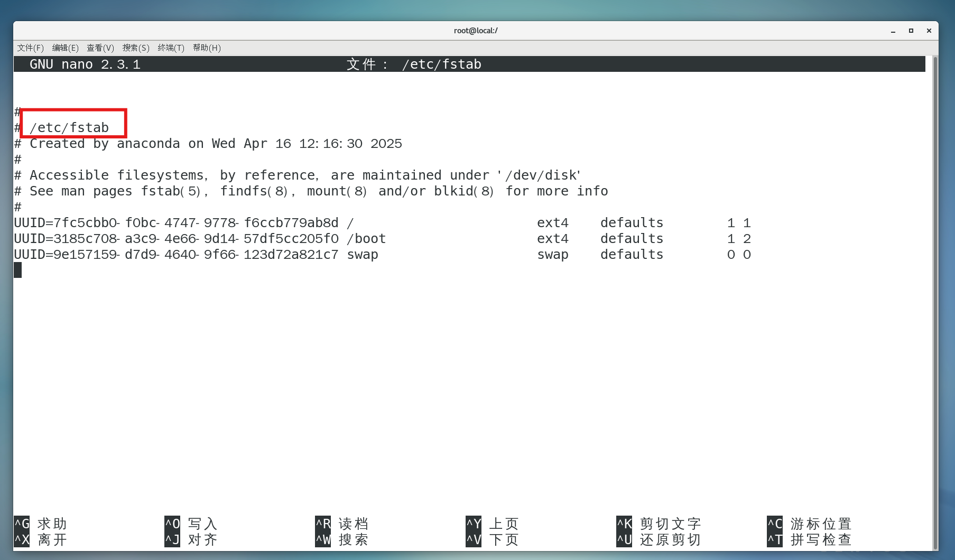The height and width of the screenshot is (560, 955).
Task: Click the ^C 游标位置 cursor-position shortcut
Action: click(x=809, y=524)
